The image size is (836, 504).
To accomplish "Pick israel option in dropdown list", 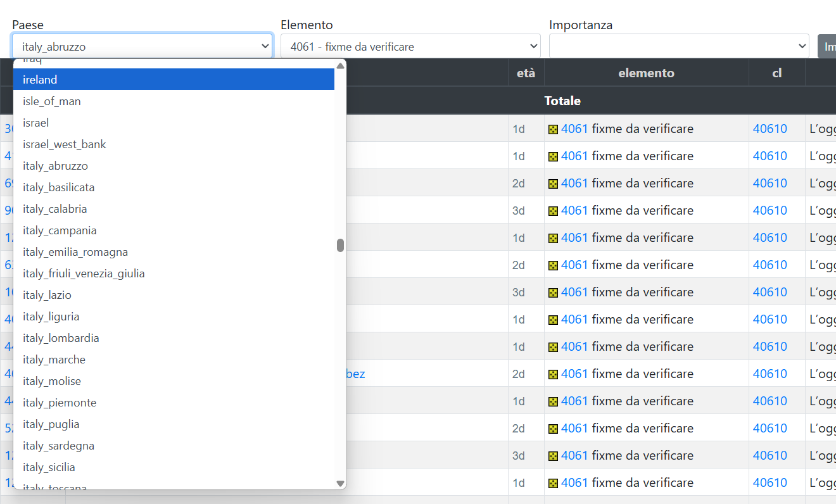I will pyautogui.click(x=174, y=123).
